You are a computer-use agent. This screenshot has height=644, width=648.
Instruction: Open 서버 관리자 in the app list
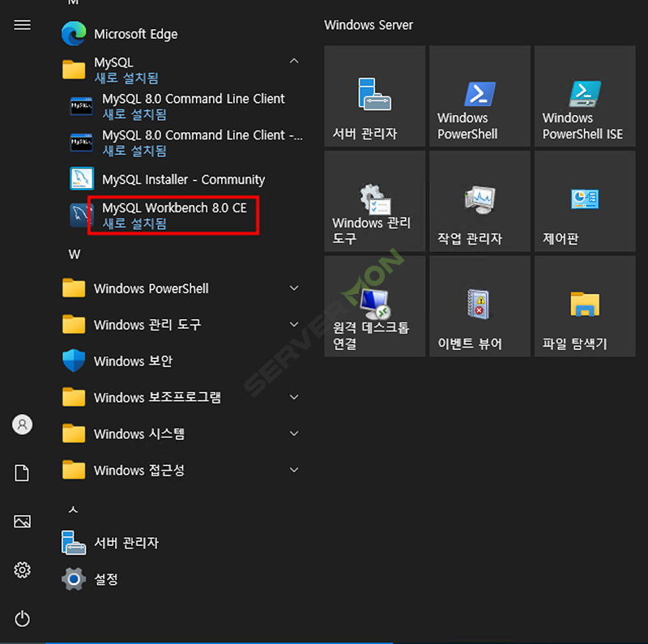click(181, 543)
